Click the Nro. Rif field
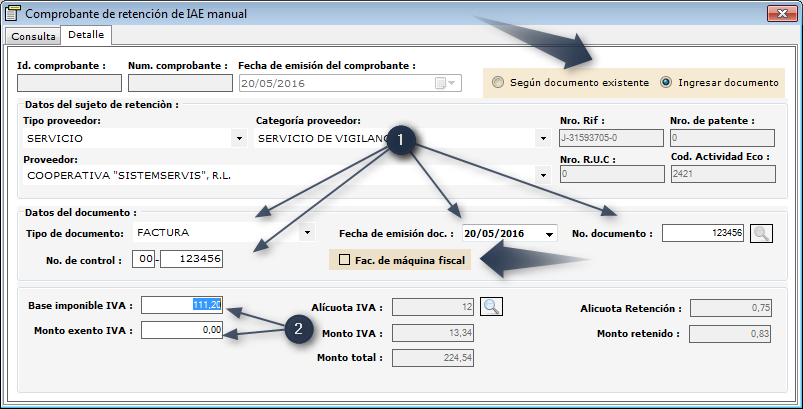Image resolution: width=803 pixels, height=409 pixels. [612, 138]
